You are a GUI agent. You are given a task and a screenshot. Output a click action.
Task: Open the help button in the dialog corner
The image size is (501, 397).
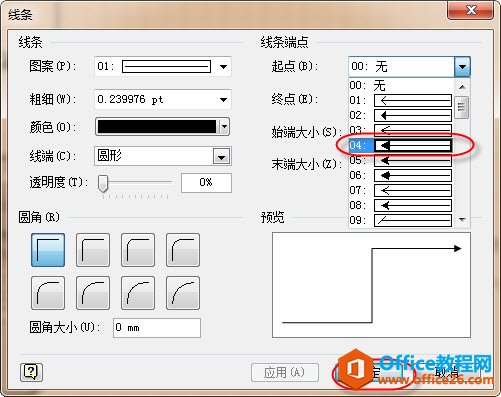pyautogui.click(x=31, y=372)
